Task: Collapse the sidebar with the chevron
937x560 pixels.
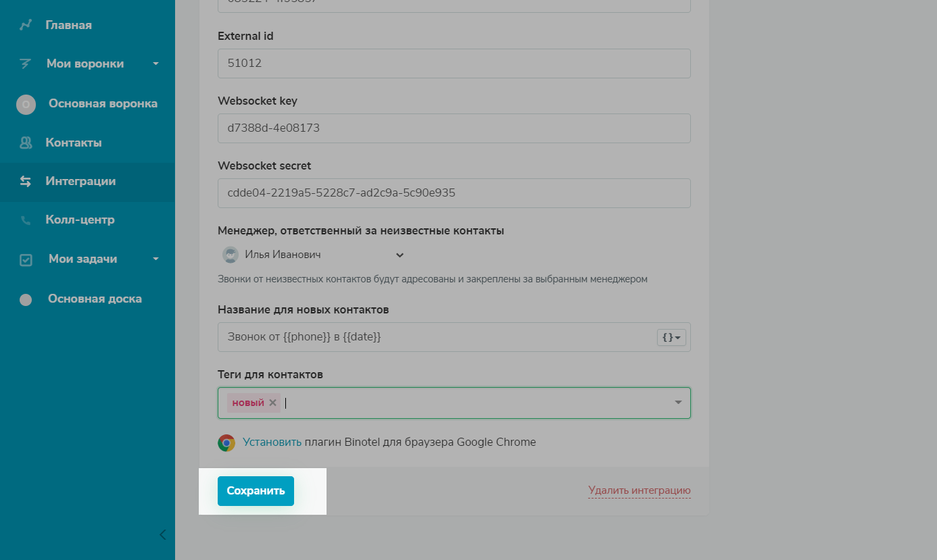Action: click(162, 535)
